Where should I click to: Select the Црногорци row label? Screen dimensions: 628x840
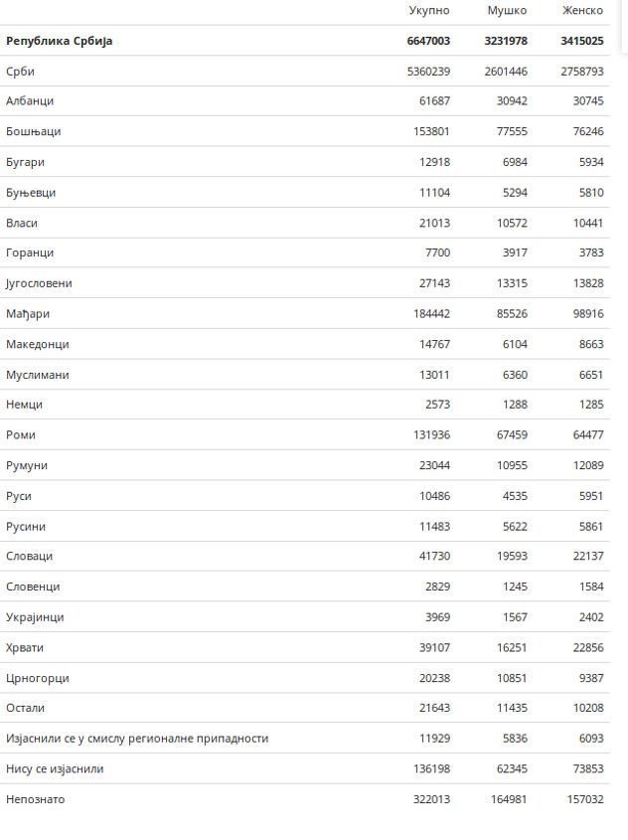pos(37,678)
